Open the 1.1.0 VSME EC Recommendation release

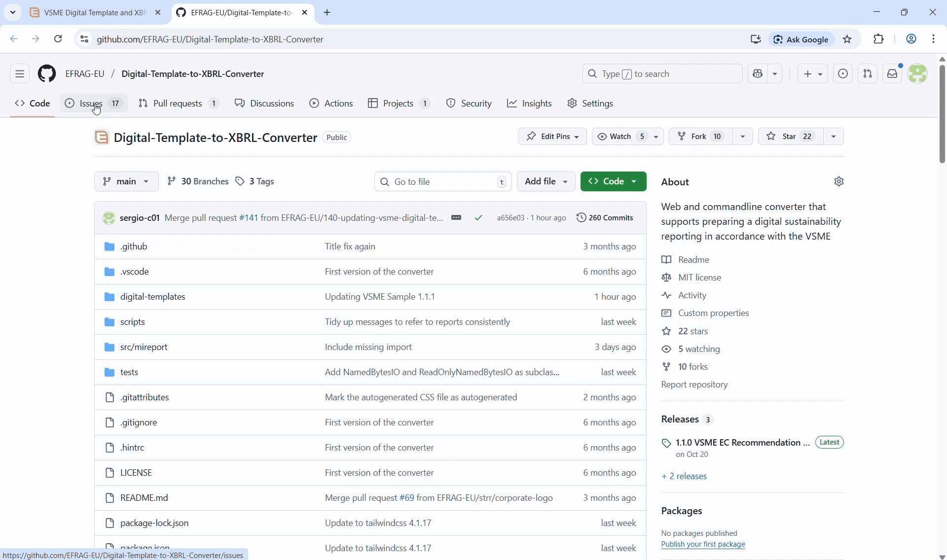742,443
